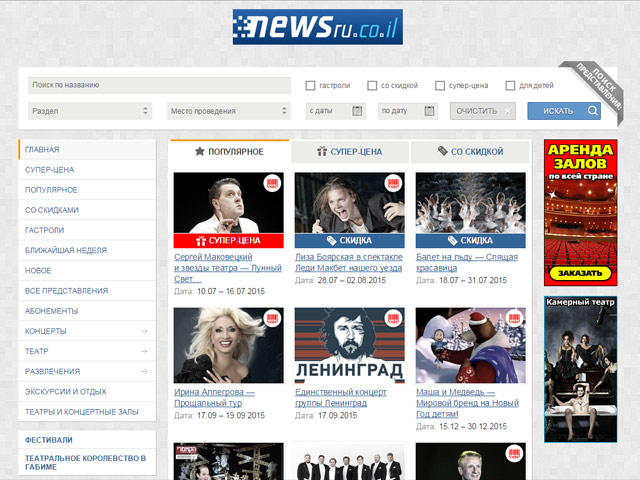Toggle the 'для детей' checkbox
Viewport: 640px width, 480px height.
coord(510,86)
